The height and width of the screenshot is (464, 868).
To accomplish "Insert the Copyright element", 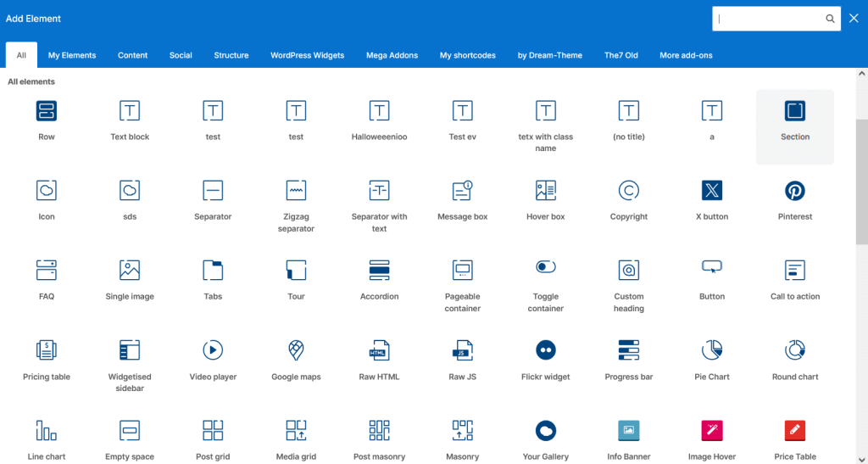I will click(629, 200).
